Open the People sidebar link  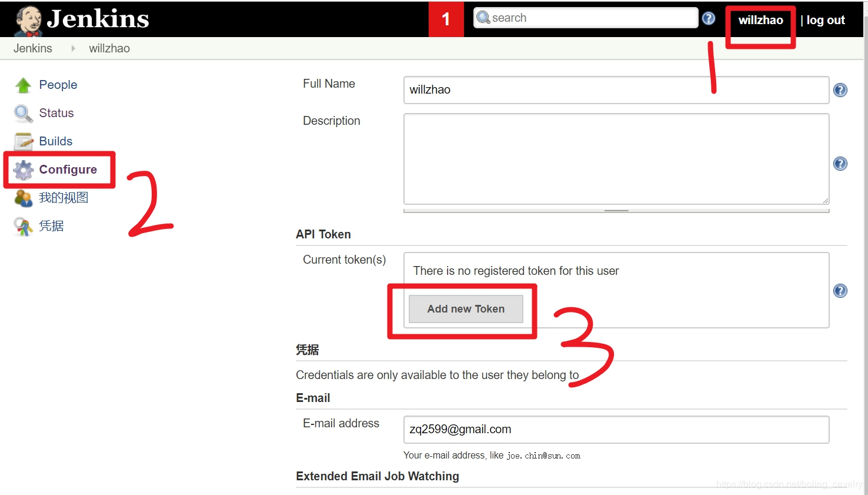click(x=58, y=85)
